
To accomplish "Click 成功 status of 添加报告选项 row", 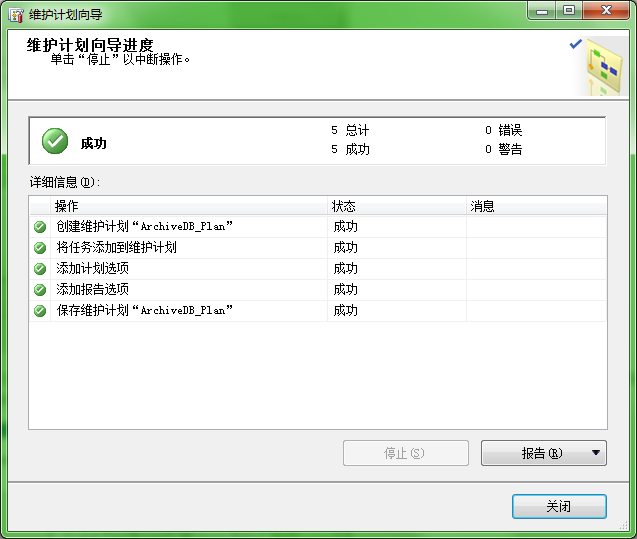I will (345, 290).
